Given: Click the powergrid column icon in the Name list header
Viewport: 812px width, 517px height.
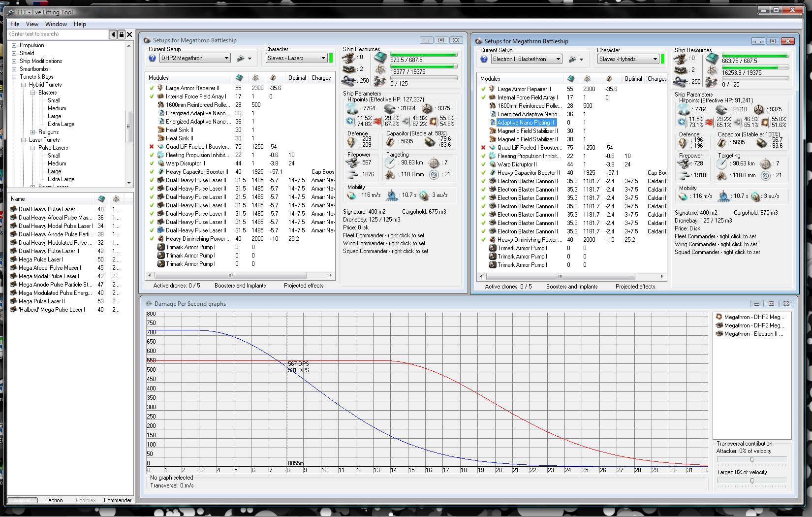Looking at the screenshot, I should click(x=117, y=199).
